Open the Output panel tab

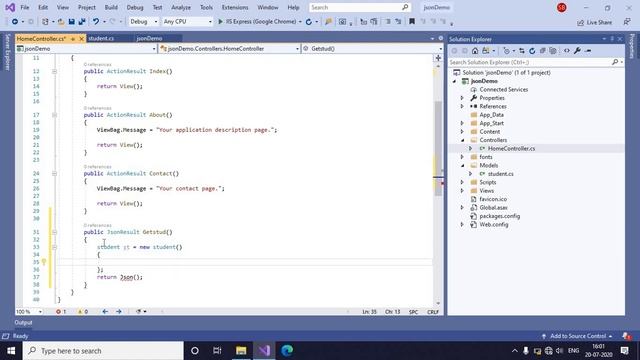[x=23, y=322]
